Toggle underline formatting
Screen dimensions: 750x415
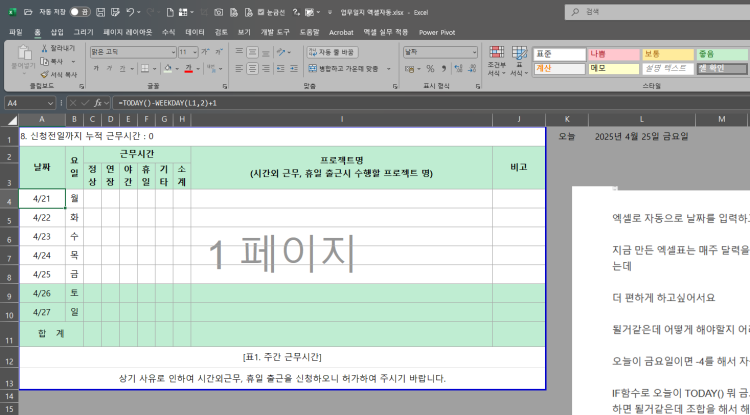(x=122, y=69)
